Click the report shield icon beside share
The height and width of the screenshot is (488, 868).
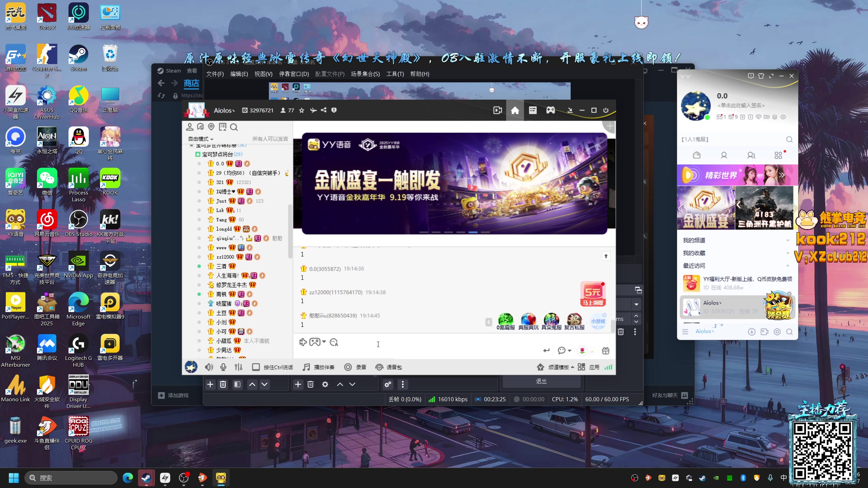pyautogui.click(x=334, y=110)
